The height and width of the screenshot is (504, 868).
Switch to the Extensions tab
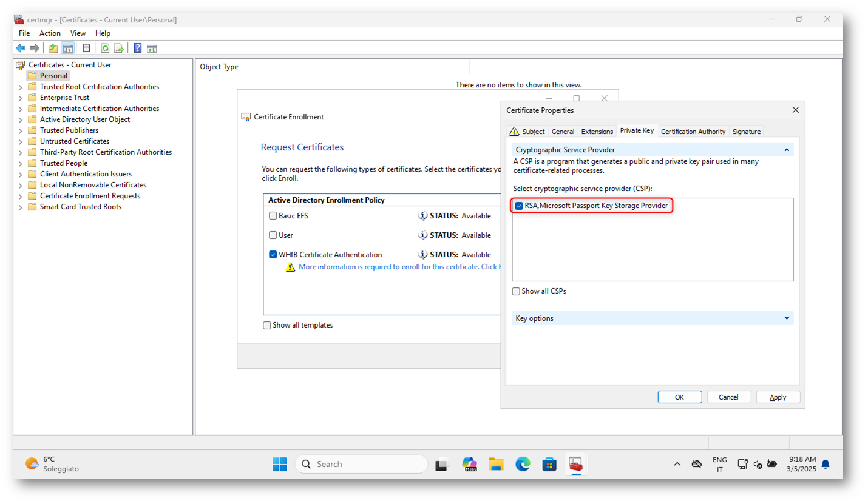click(x=597, y=131)
